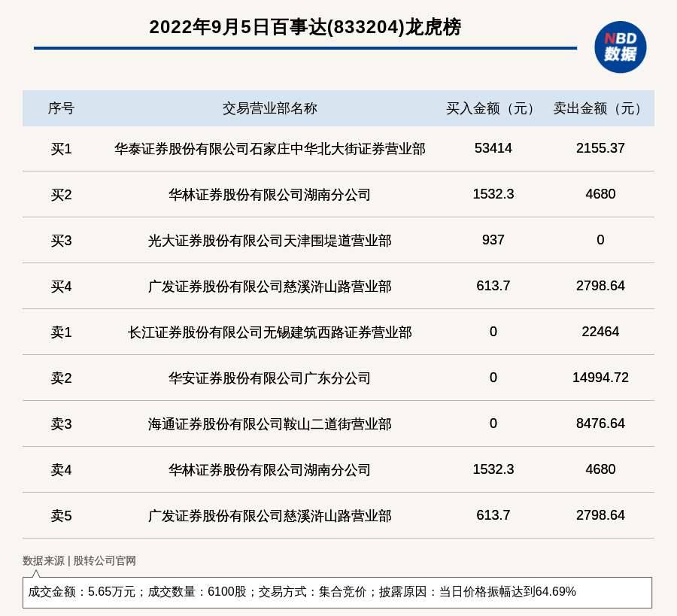677x616 pixels.
Task: Select the 卖1 row label
Action: (61, 332)
